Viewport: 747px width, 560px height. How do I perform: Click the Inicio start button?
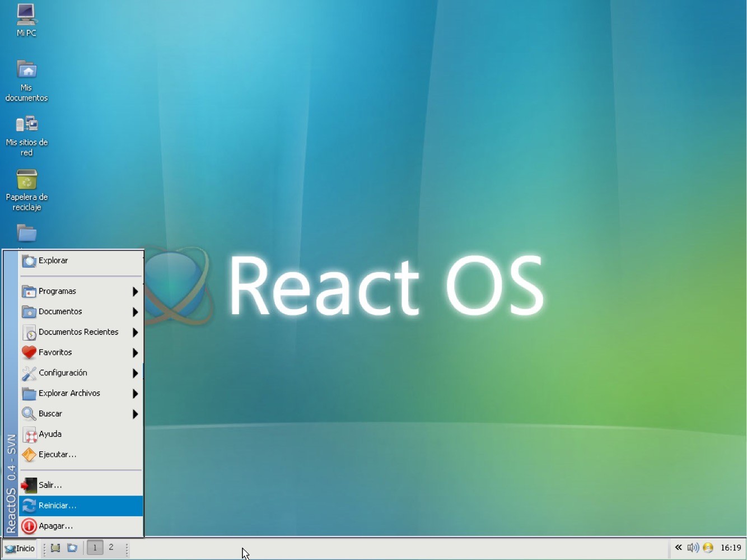click(20, 548)
